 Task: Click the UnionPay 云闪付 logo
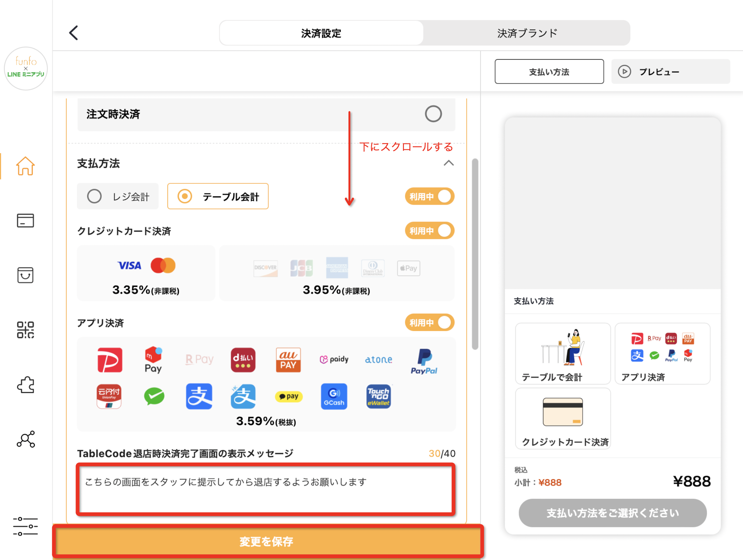pos(109,396)
